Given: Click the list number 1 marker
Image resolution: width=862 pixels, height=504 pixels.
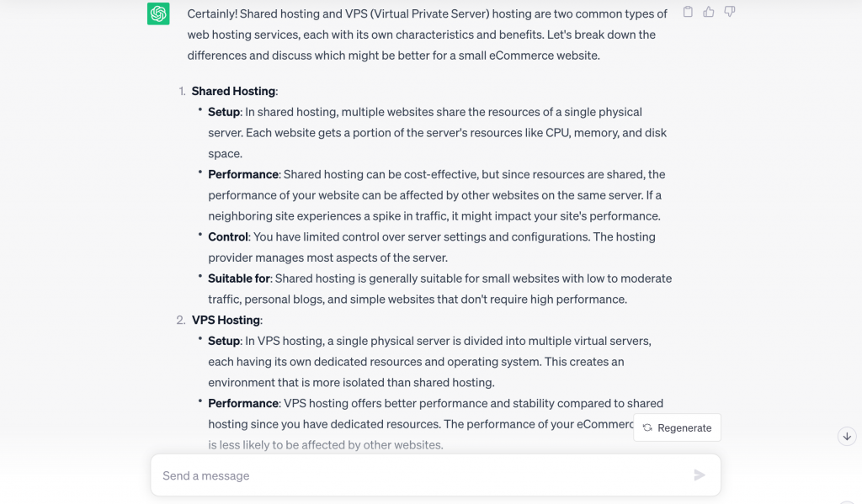Looking at the screenshot, I should click(182, 91).
